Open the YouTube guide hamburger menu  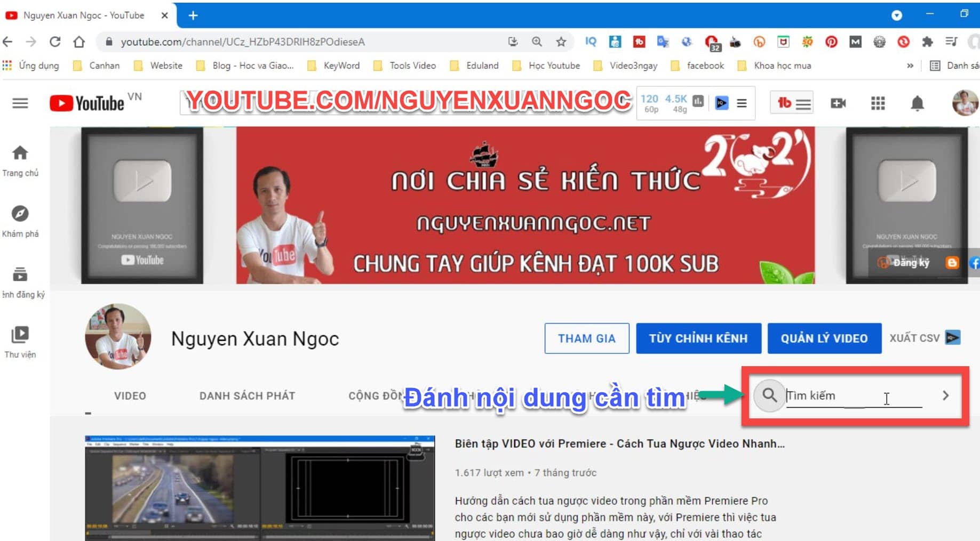pyautogui.click(x=20, y=103)
